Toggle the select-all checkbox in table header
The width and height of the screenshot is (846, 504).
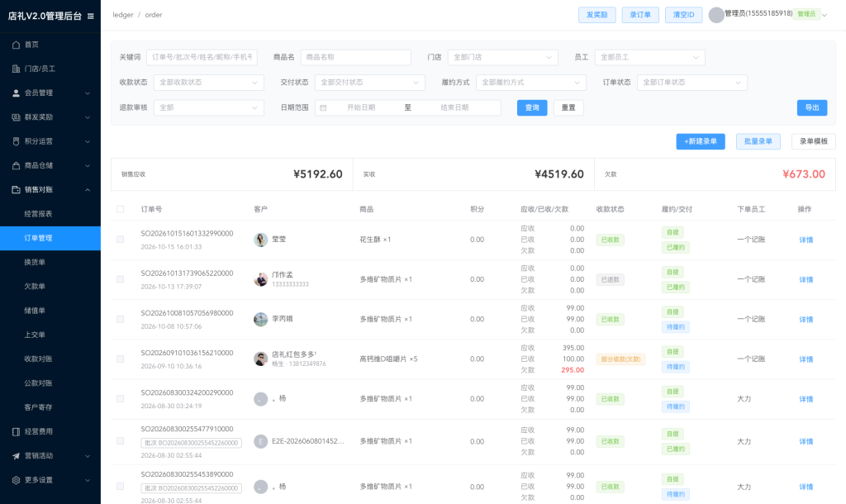121,209
